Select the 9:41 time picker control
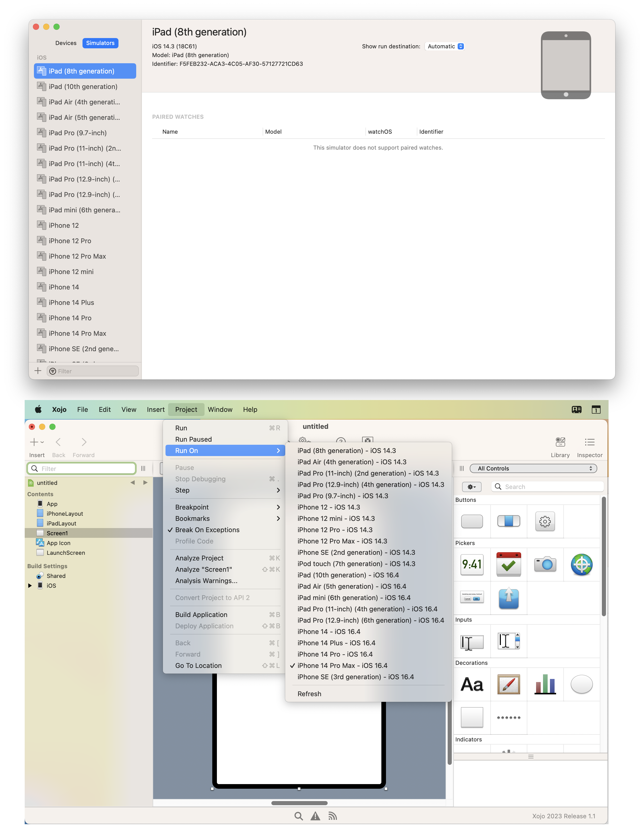 (x=472, y=564)
